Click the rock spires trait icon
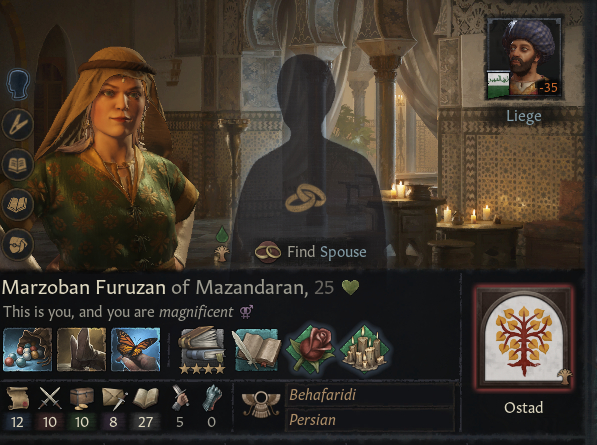597x445 pixels. coord(81,349)
